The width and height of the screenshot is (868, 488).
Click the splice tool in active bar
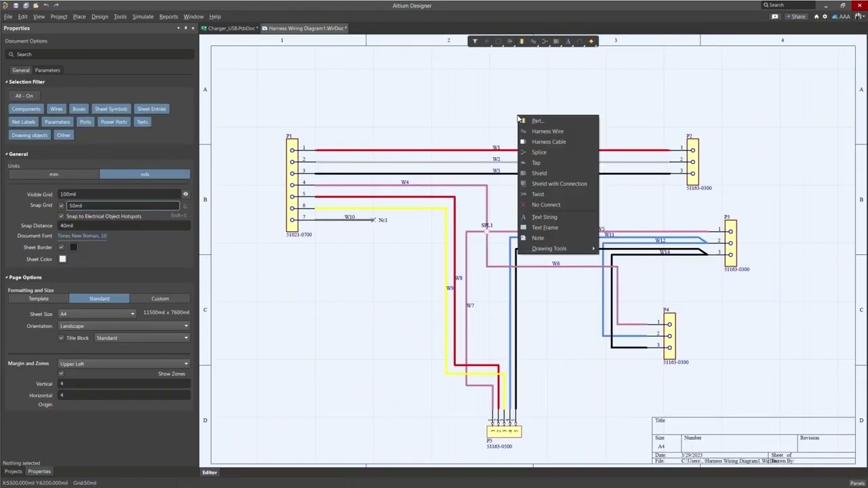coord(545,41)
